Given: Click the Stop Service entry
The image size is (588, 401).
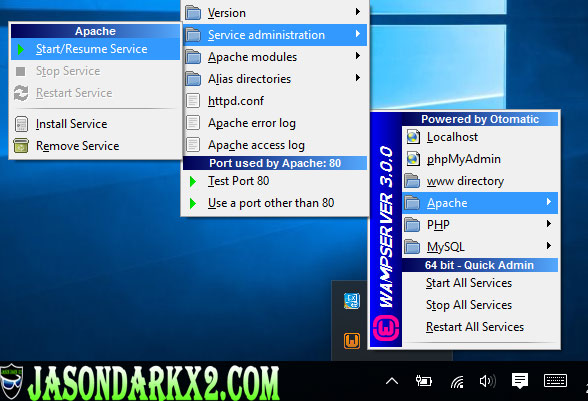Looking at the screenshot, I should pyautogui.click(x=95, y=71).
